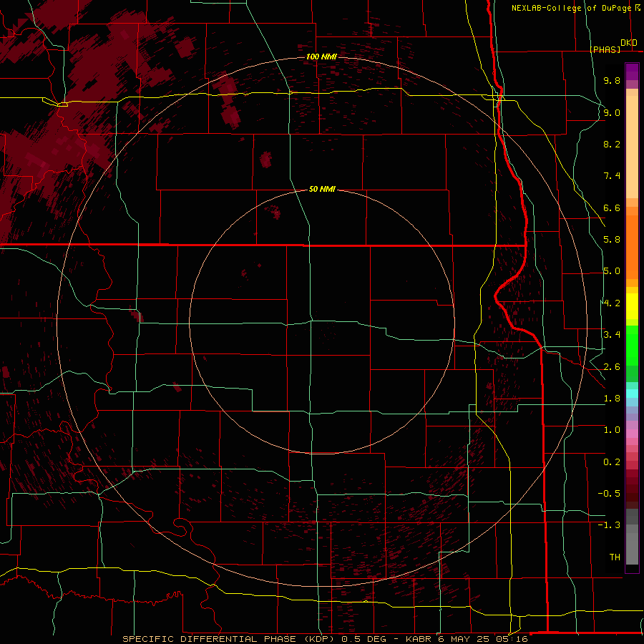Image resolution: width=644 pixels, height=644 pixels.
Task: Click the 8.2 scale value
Action: pos(612,144)
